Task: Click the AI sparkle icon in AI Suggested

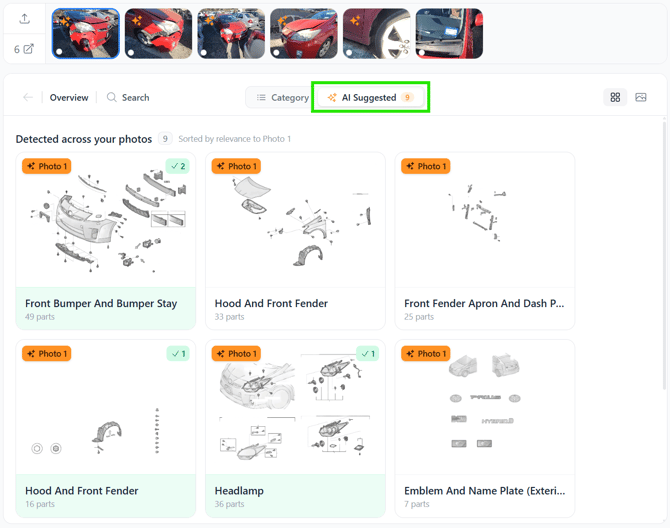Action: [332, 97]
